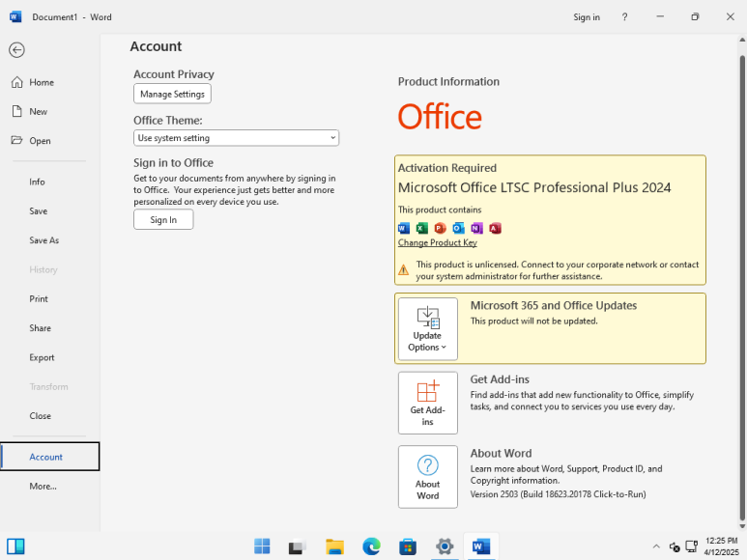The width and height of the screenshot is (747, 560).
Task: Click the Activation Required heading
Action: click(447, 168)
